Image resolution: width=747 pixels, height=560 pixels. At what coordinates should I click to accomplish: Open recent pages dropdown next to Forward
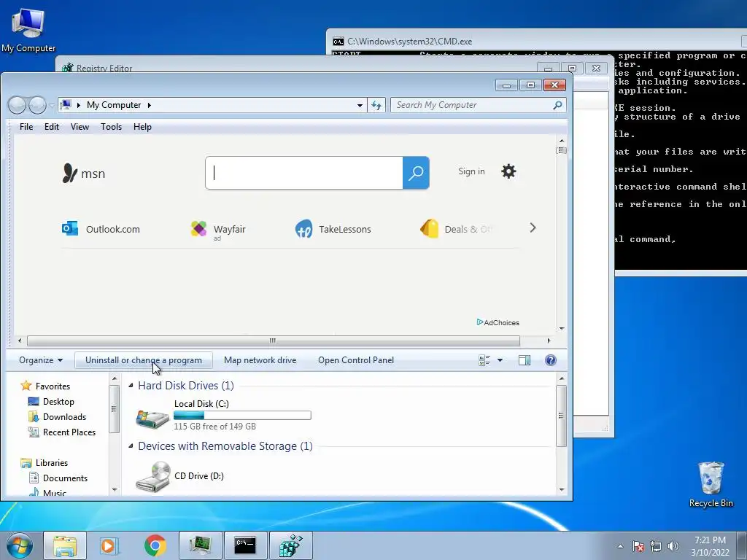pos(52,105)
